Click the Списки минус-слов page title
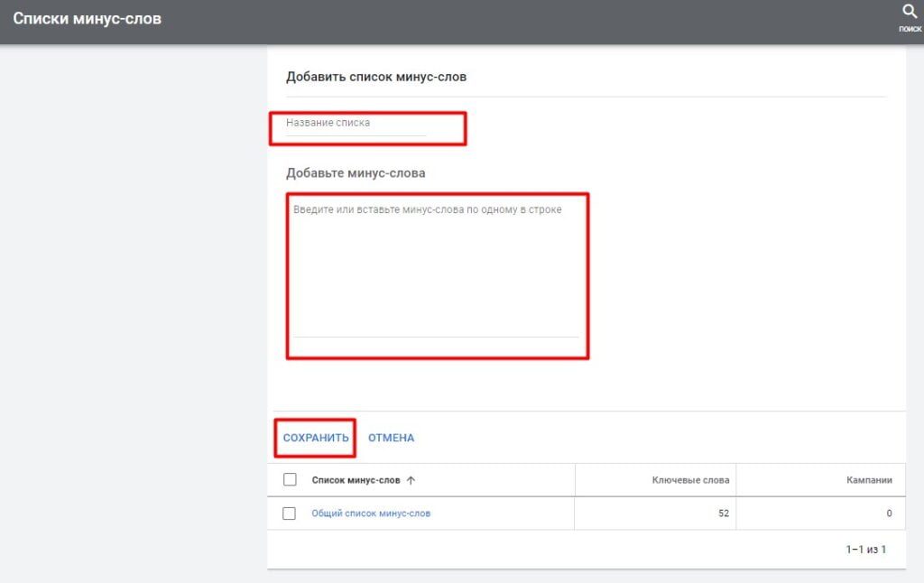924x583 pixels. [88, 19]
